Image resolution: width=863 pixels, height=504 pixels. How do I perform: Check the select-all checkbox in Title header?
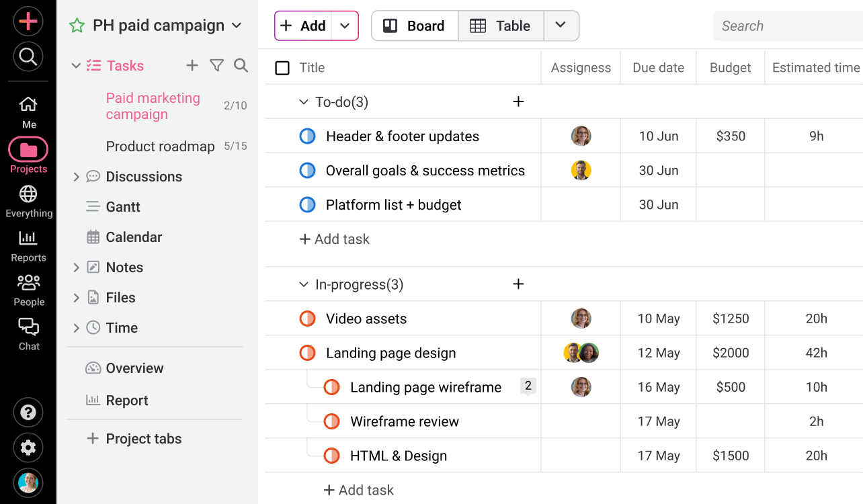282,67
